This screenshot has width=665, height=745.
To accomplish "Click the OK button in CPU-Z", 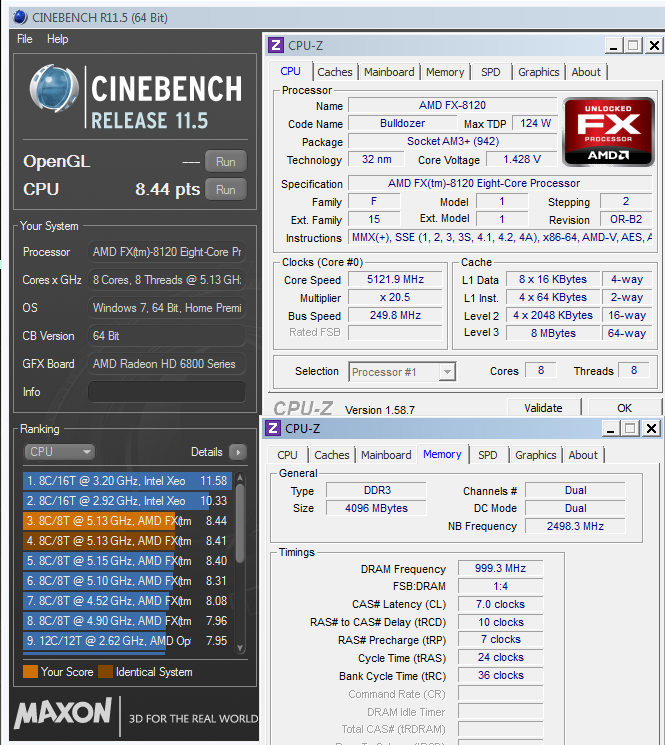I will coord(624,408).
